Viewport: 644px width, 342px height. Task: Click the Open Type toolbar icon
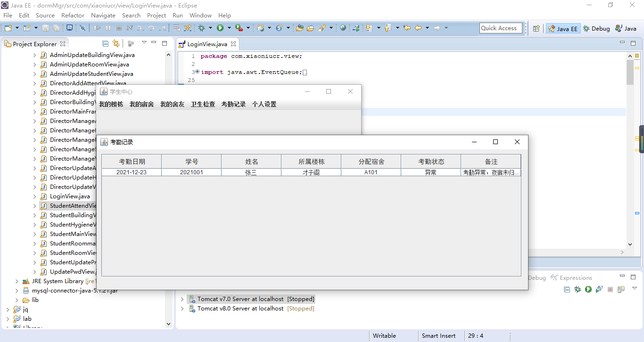299,28
